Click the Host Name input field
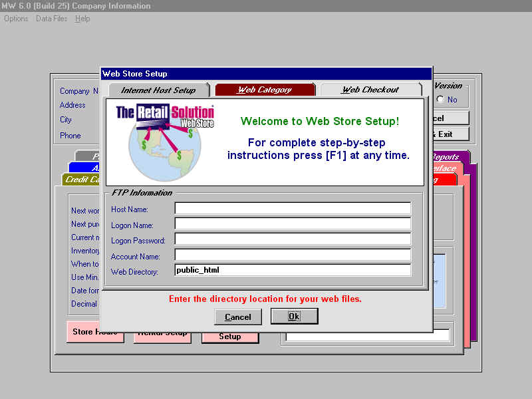Viewport: 532px width, 399px height. [293, 208]
